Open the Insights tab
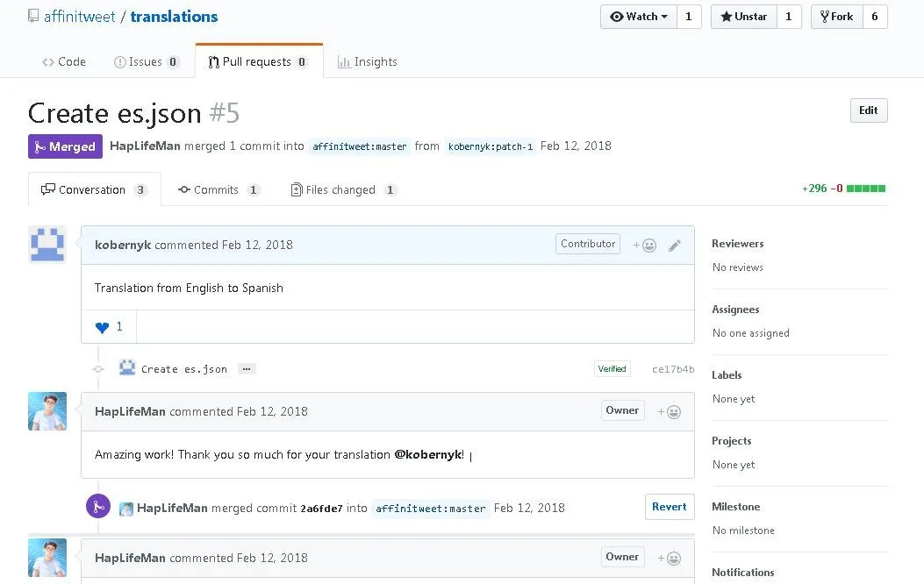This screenshot has height=584, width=924. coord(368,61)
